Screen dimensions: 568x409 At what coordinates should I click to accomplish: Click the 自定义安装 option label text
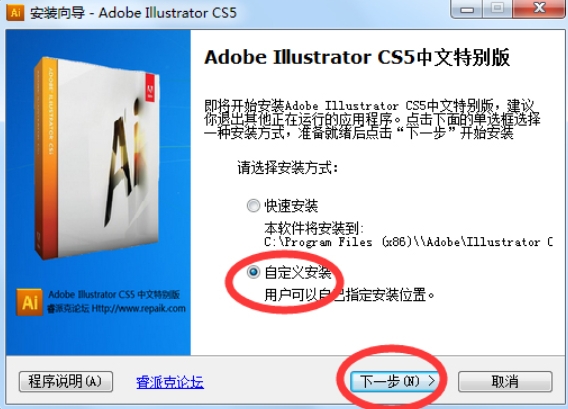point(298,272)
